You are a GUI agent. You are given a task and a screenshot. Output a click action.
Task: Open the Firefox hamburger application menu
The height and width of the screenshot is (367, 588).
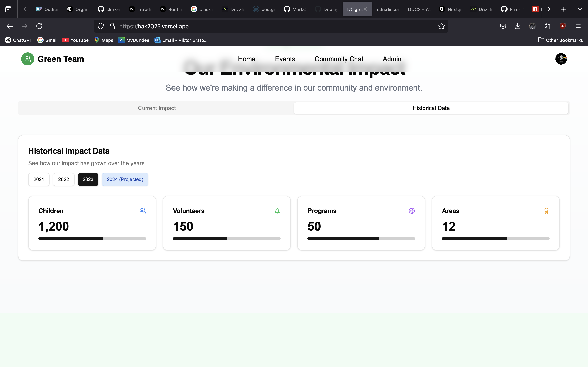(x=578, y=26)
